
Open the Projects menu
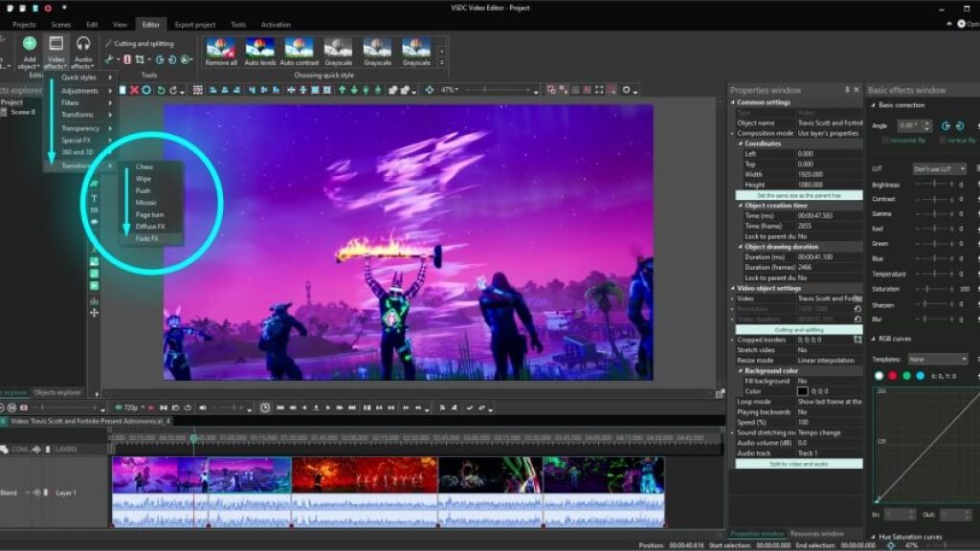(x=24, y=25)
